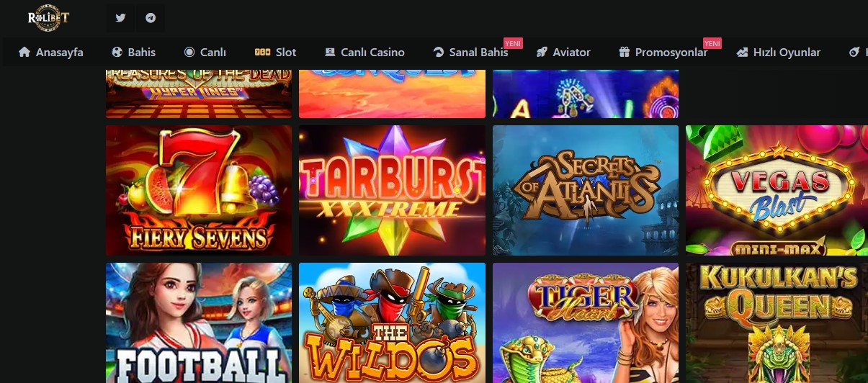Viewport: 868px width, 383px height.
Task: Select the Football game thumbnail
Action: pyautogui.click(x=199, y=323)
